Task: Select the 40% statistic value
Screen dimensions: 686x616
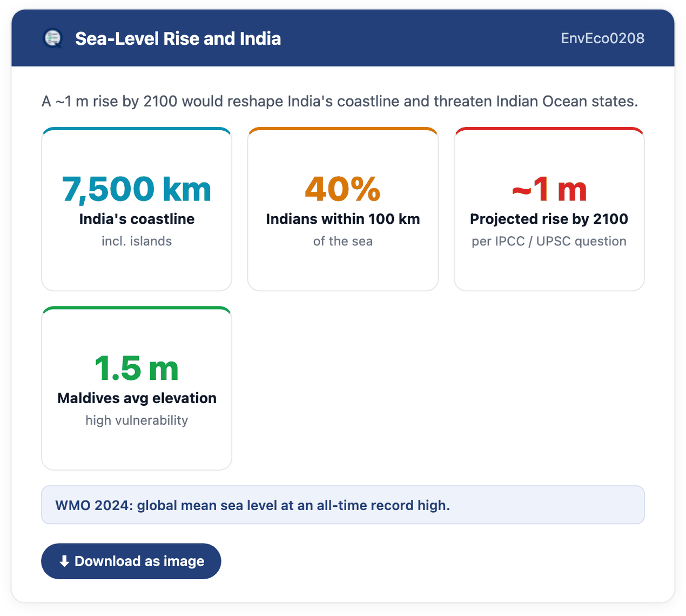Action: click(343, 189)
